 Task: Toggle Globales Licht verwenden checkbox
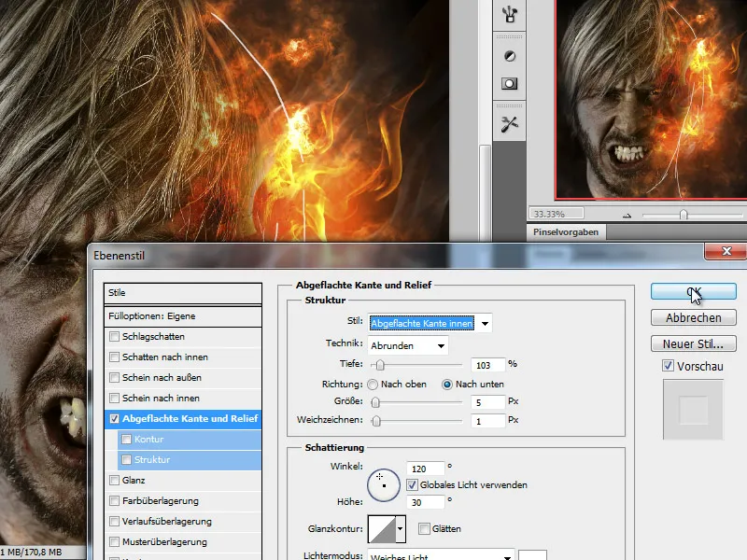412,484
